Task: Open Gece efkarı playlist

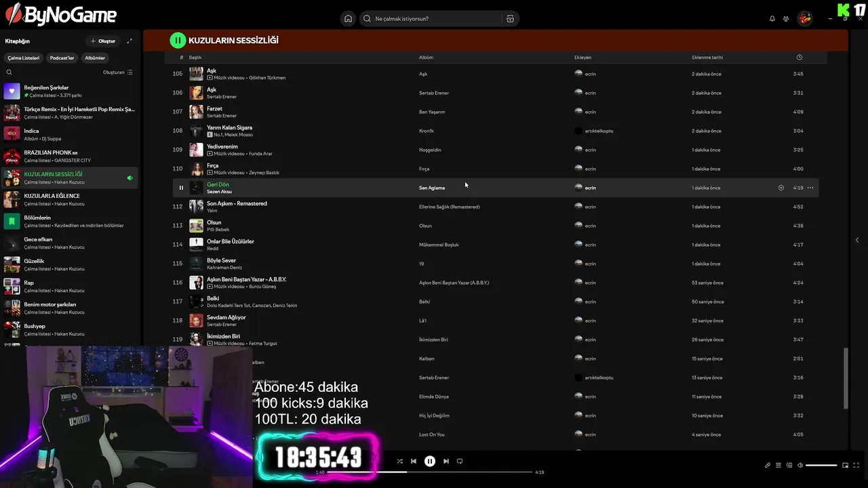Action: (x=71, y=243)
